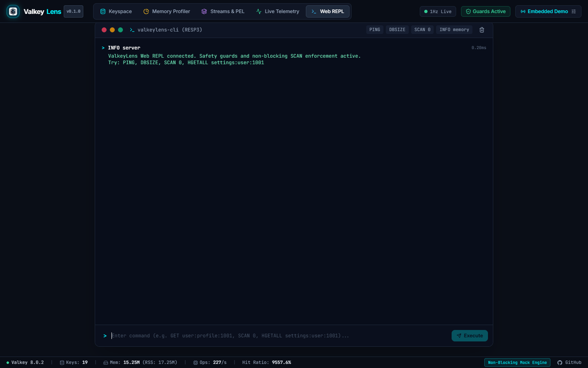Run the INFO memory quick command

454,30
